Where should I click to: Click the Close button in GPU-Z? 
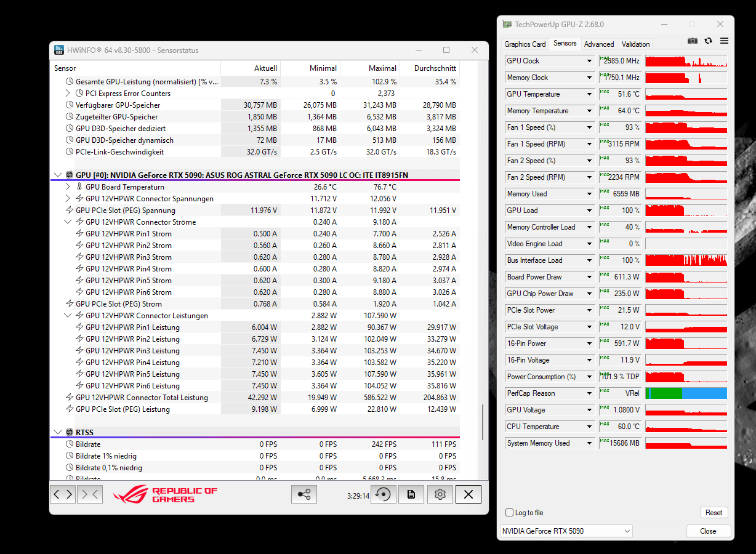(x=708, y=531)
